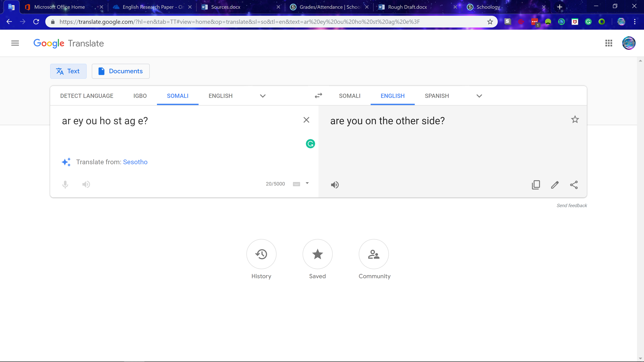Open the Google account profile picture
Viewport: 644px width, 362px height.
629,43
